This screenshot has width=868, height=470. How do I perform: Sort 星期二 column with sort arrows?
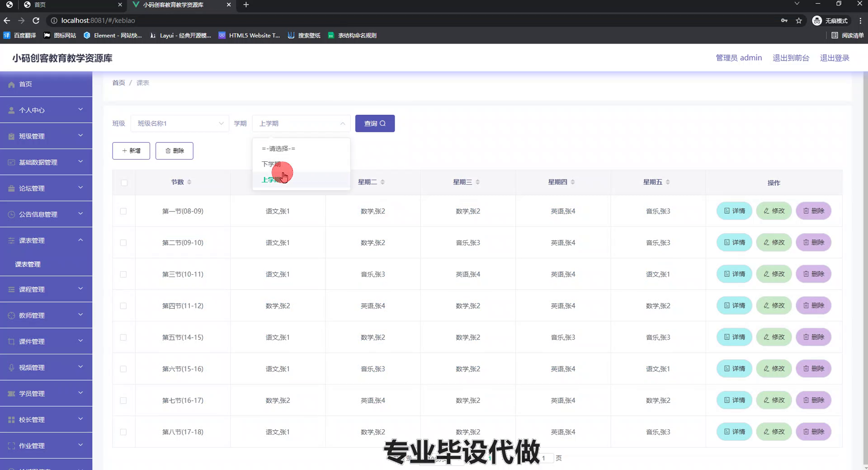point(383,182)
